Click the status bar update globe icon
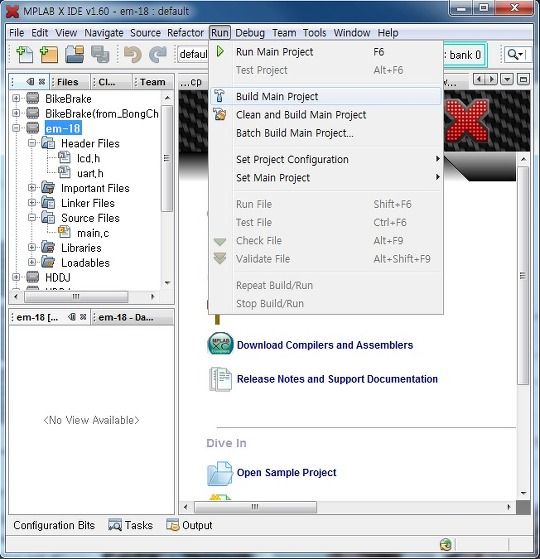540x559 pixels. pos(446,544)
